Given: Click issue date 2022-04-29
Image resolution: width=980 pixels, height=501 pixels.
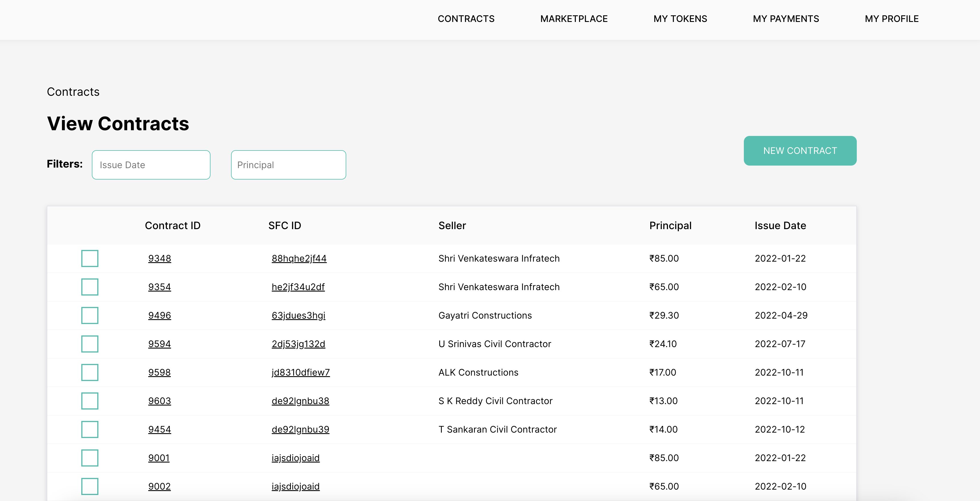Looking at the screenshot, I should pos(781,315).
